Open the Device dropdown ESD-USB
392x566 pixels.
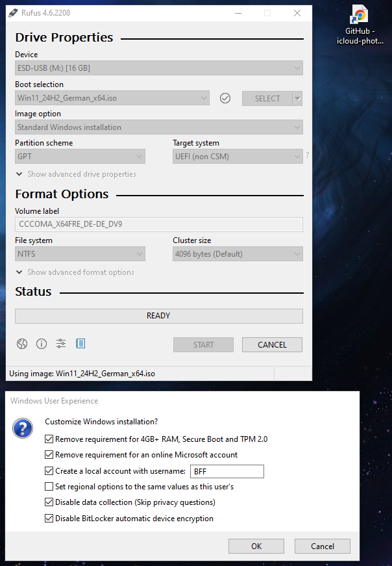point(158,68)
